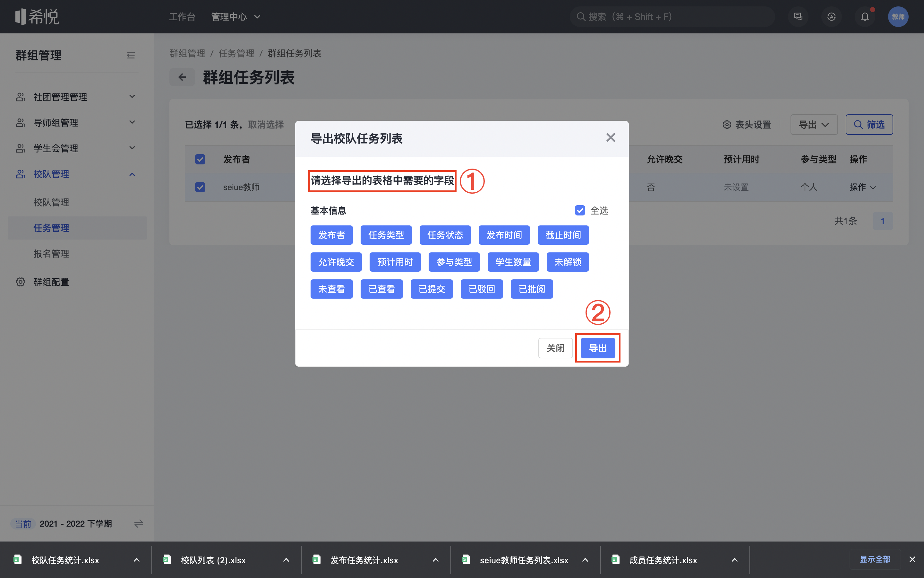Image resolution: width=924 pixels, height=578 pixels.
Task: Toggle the 学生数量 field tag
Action: click(513, 262)
